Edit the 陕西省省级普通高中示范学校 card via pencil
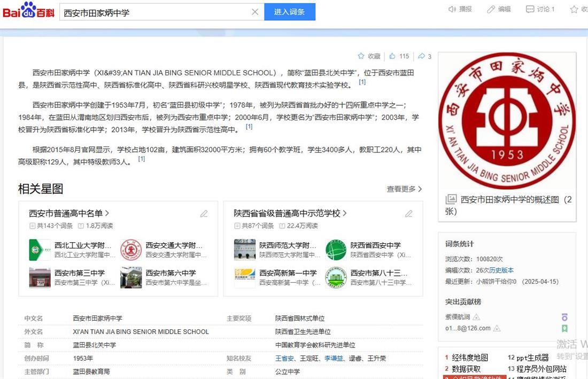The width and height of the screenshot is (588, 379). (x=409, y=214)
